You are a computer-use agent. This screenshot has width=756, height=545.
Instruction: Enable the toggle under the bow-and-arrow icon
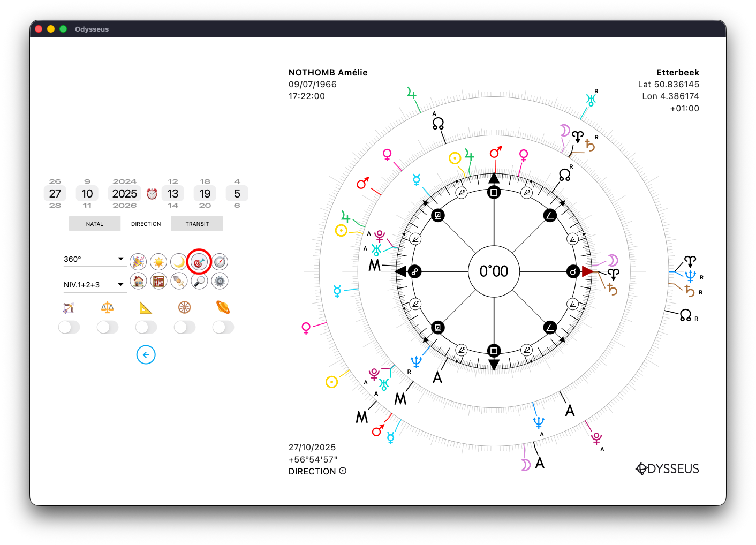click(x=69, y=327)
